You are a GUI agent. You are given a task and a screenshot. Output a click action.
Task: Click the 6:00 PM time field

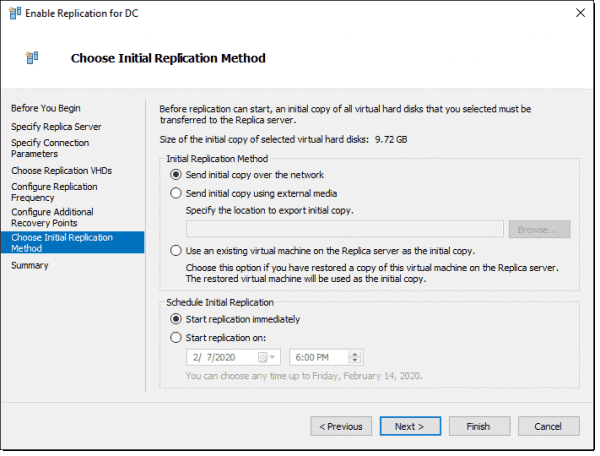point(320,357)
